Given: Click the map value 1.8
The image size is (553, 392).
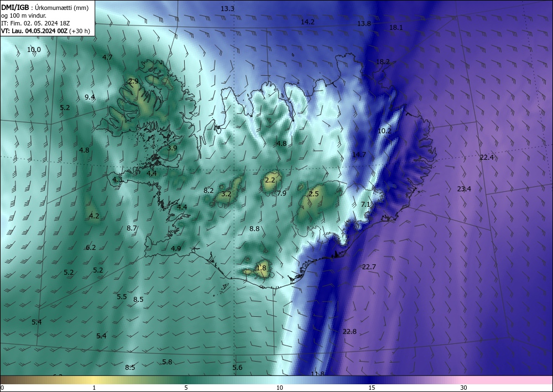Looking at the screenshot, I should [x=262, y=268].
